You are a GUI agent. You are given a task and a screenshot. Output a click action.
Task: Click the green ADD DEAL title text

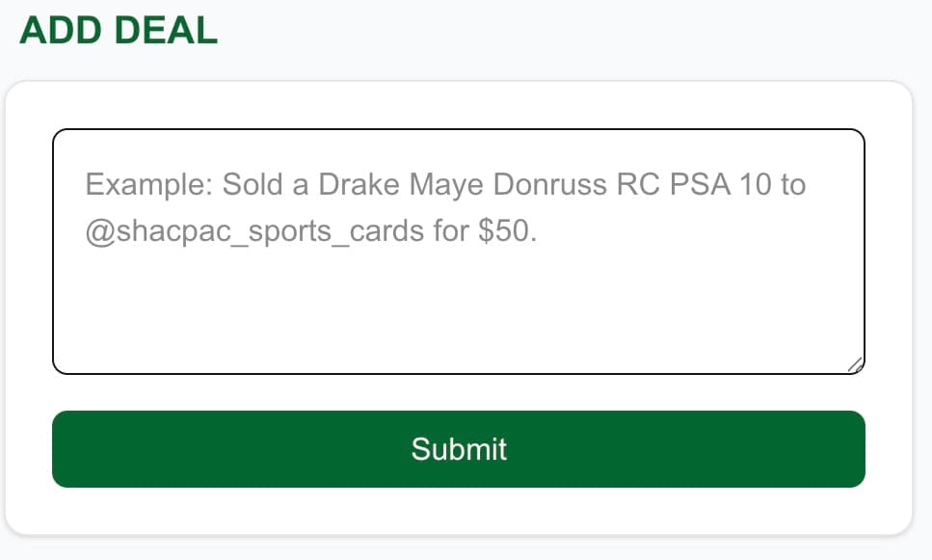pos(116,30)
